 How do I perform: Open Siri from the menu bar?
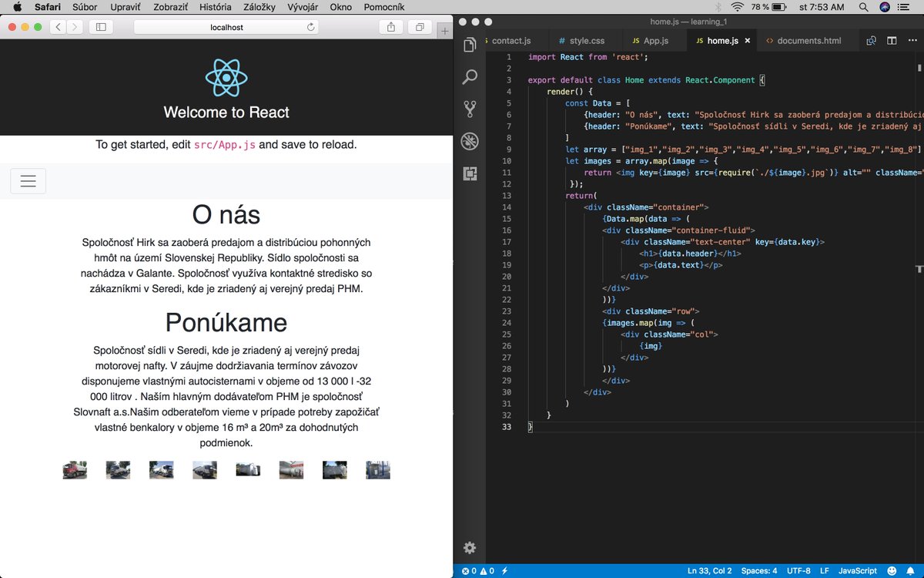click(x=885, y=7)
